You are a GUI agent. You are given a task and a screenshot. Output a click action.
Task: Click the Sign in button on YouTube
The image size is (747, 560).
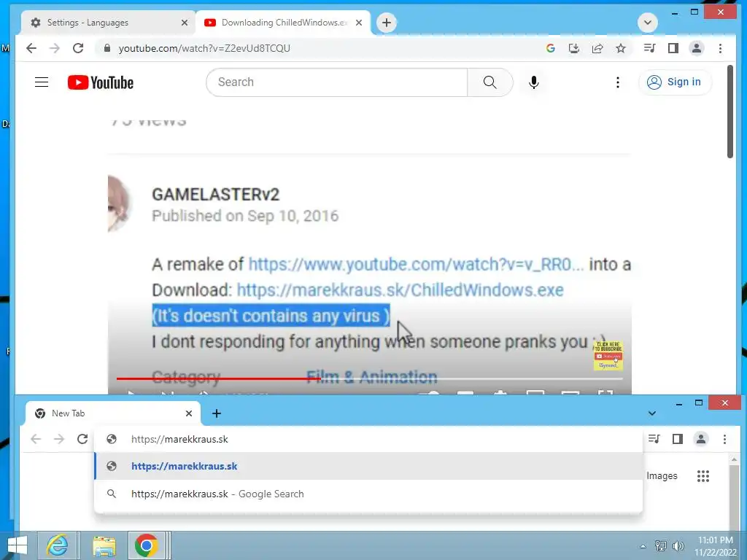675,82
